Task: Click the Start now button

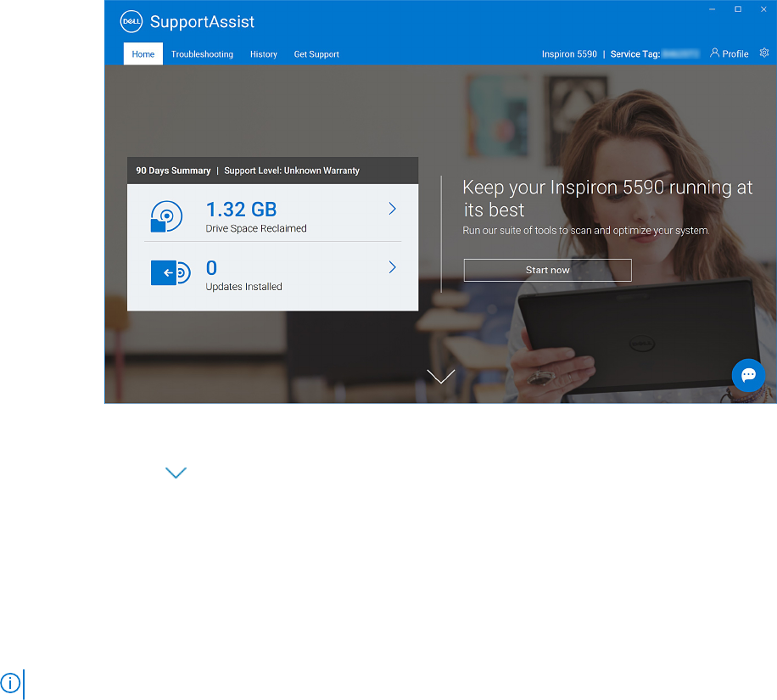Action: [548, 270]
